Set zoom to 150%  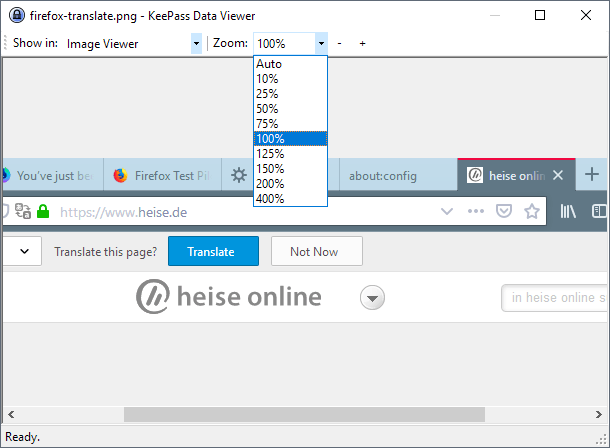click(290, 169)
